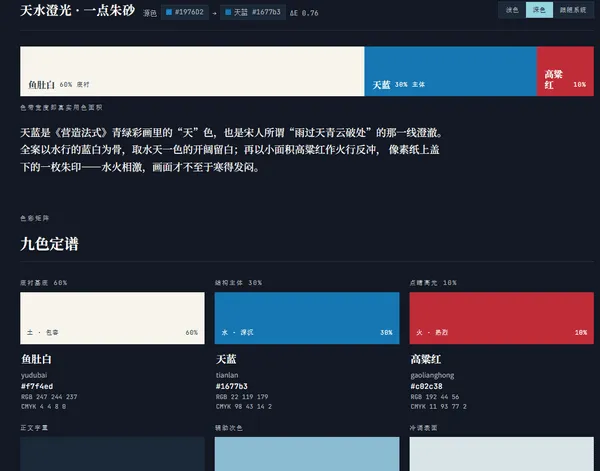This screenshot has height=471, width=600.
Task: Select the 深色 dark theme option
Action: 539,10
